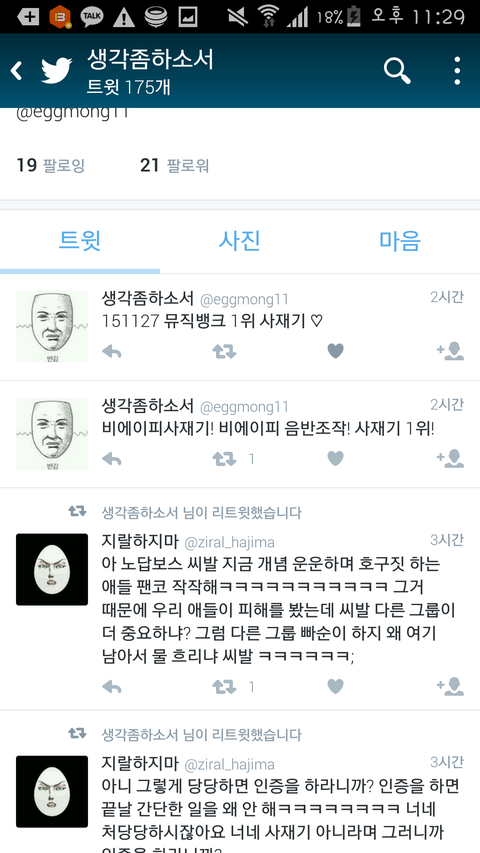The width and height of the screenshot is (480, 853).
Task: Open the 19 팔로잉 list
Action: coord(51,165)
